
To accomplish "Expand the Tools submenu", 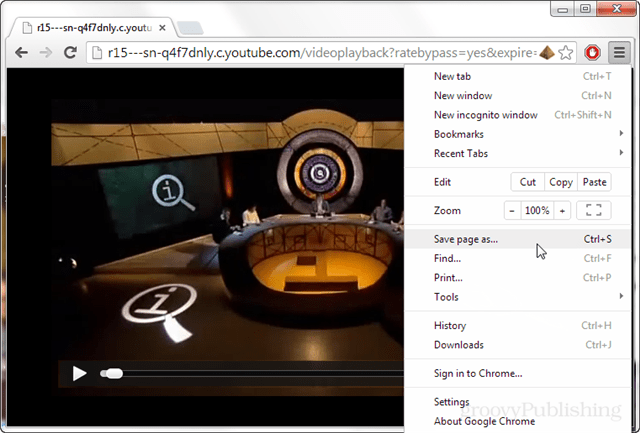I will (517, 297).
